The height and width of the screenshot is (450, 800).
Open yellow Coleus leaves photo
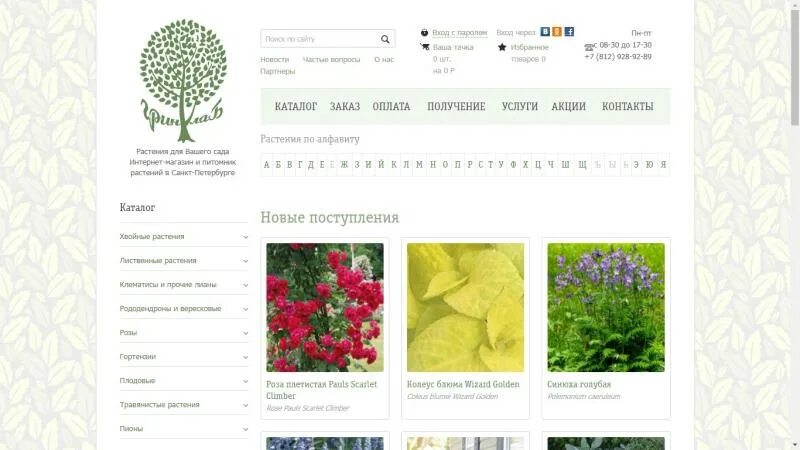(x=465, y=307)
